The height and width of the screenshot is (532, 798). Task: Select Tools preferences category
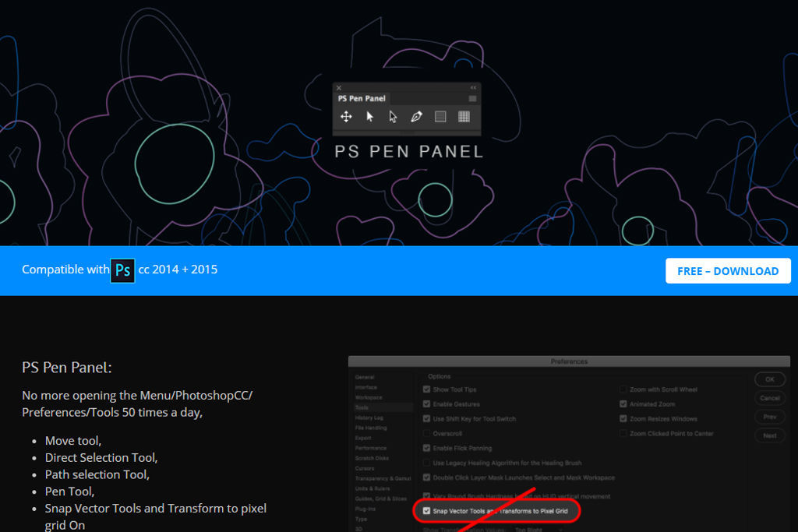[383, 407]
